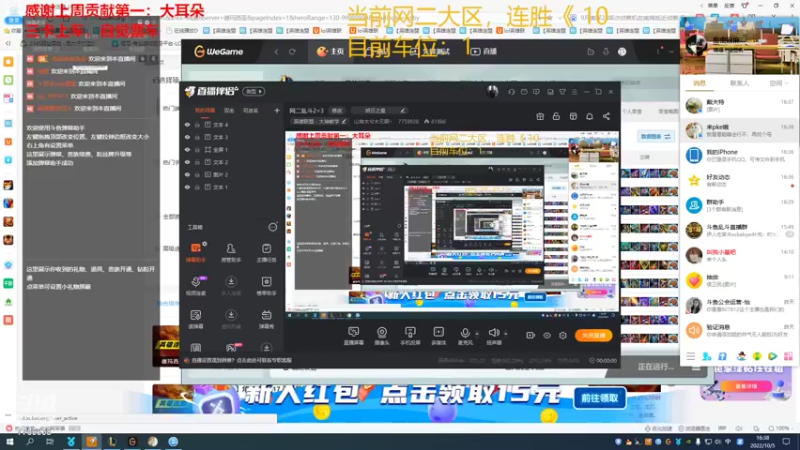Open Windows Start menu
The width and height of the screenshot is (800, 450).
point(9,441)
